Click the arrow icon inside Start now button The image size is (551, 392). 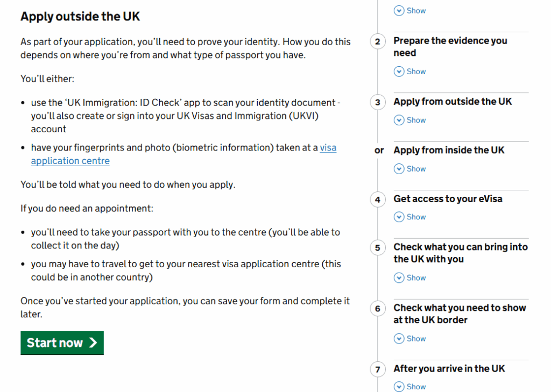[x=93, y=343]
